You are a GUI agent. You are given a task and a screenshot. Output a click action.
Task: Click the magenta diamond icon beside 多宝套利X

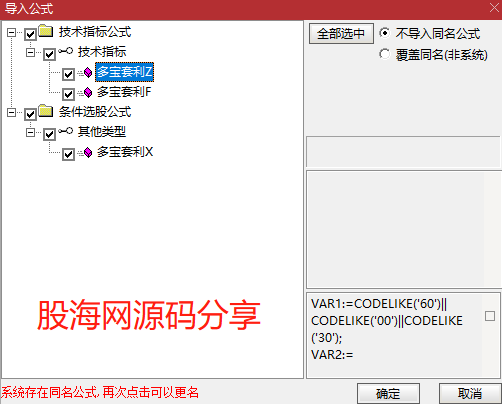click(88, 152)
